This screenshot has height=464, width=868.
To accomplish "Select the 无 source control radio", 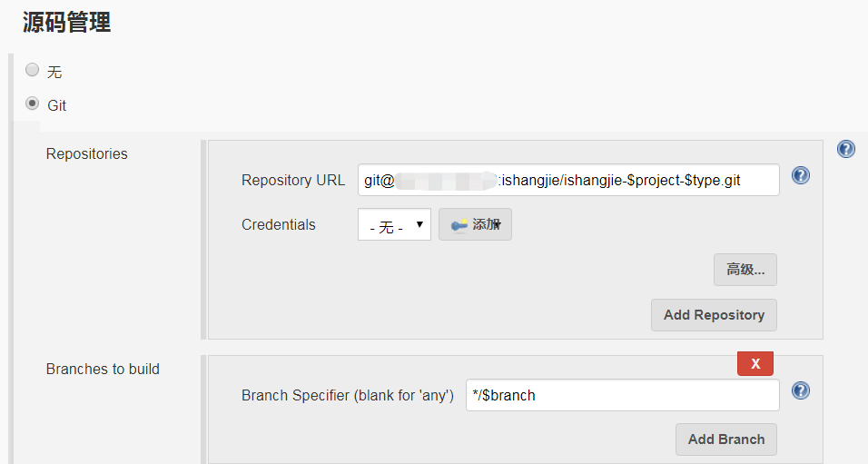I will [32, 70].
